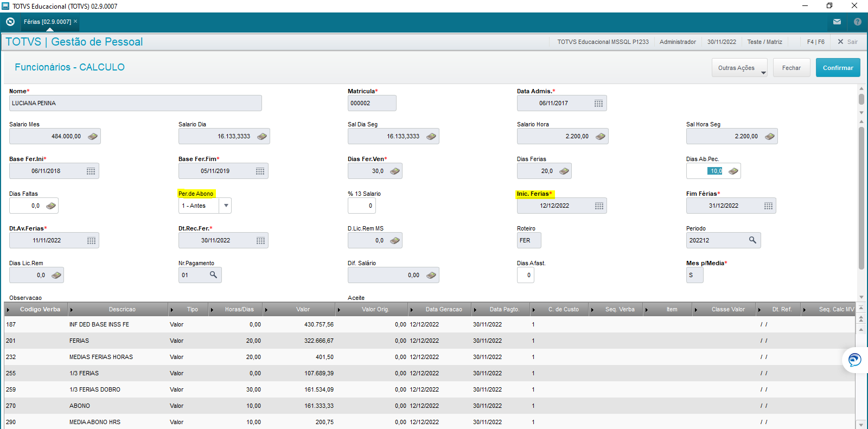Expand the Valor Orig. column header arrow
This screenshot has width=868, height=429.
pos(339,310)
